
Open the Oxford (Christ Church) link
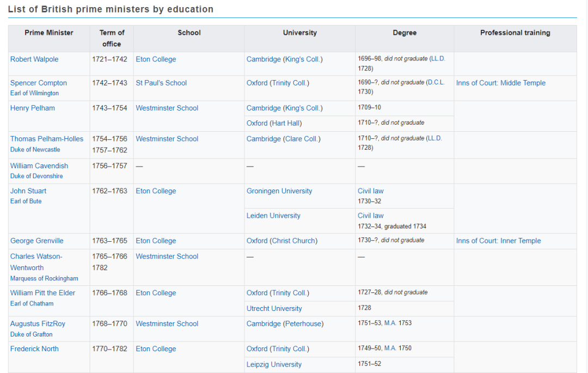point(281,241)
